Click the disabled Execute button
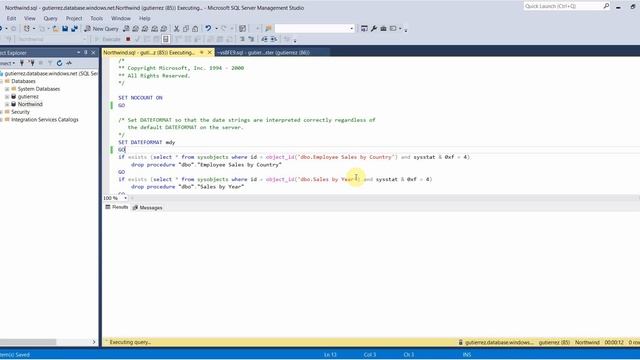 click(x=107, y=39)
